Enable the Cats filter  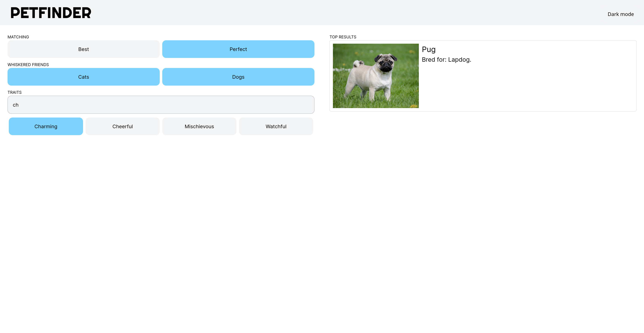[83, 76]
